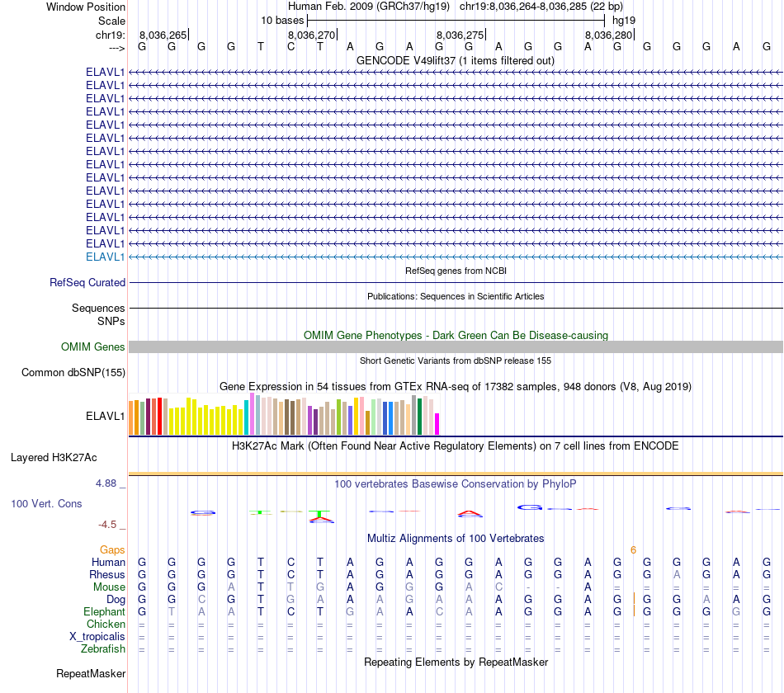Click the Layered H3K27Ac track label
This screenshot has height=693, width=784.
tap(54, 458)
